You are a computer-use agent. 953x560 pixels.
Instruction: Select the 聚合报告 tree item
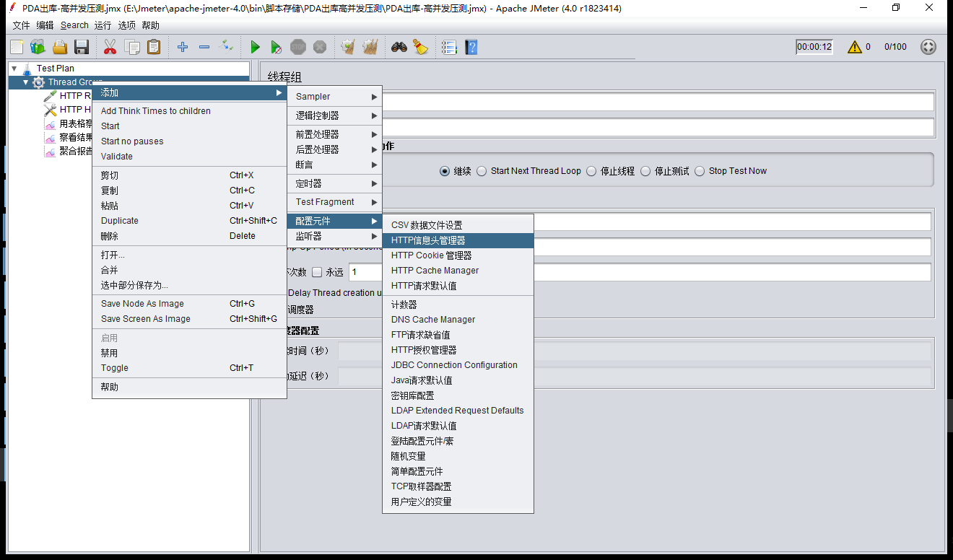[76, 151]
